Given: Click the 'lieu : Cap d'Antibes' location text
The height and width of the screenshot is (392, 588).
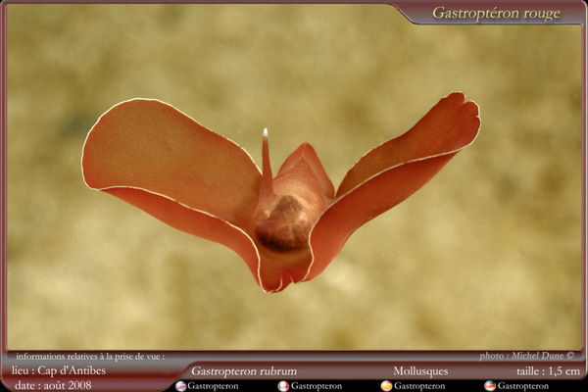Looking at the screenshot, I should (59, 371).
